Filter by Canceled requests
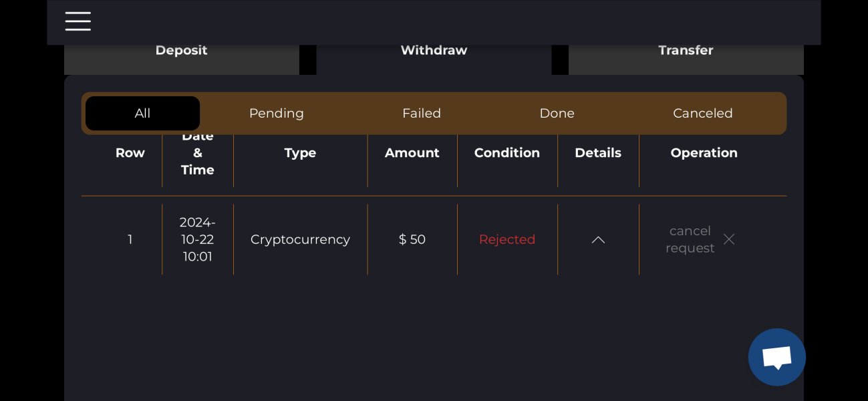 [702, 114]
